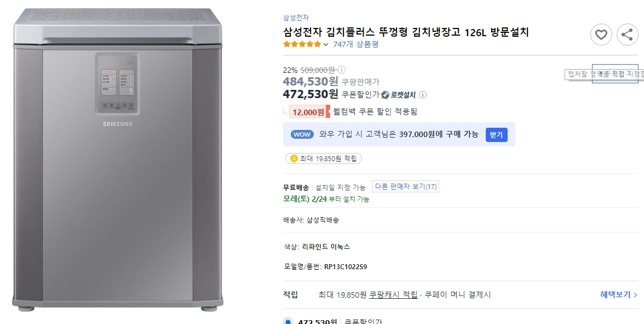
Task: View the 747개 상품평 reviews
Action: 355,44
